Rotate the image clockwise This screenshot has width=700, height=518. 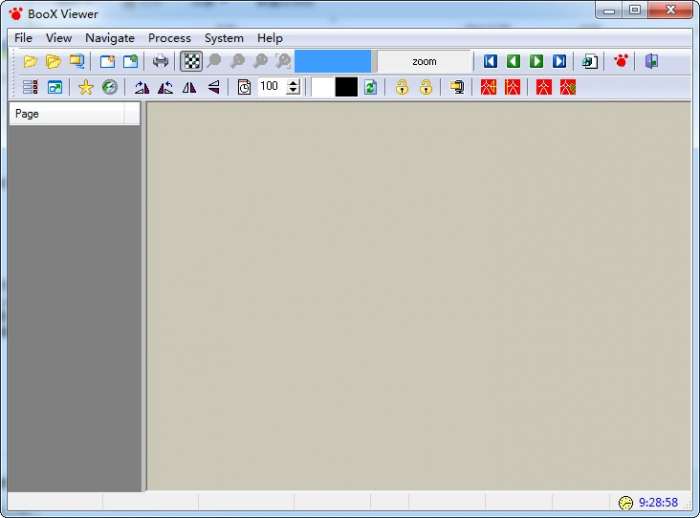(142, 87)
